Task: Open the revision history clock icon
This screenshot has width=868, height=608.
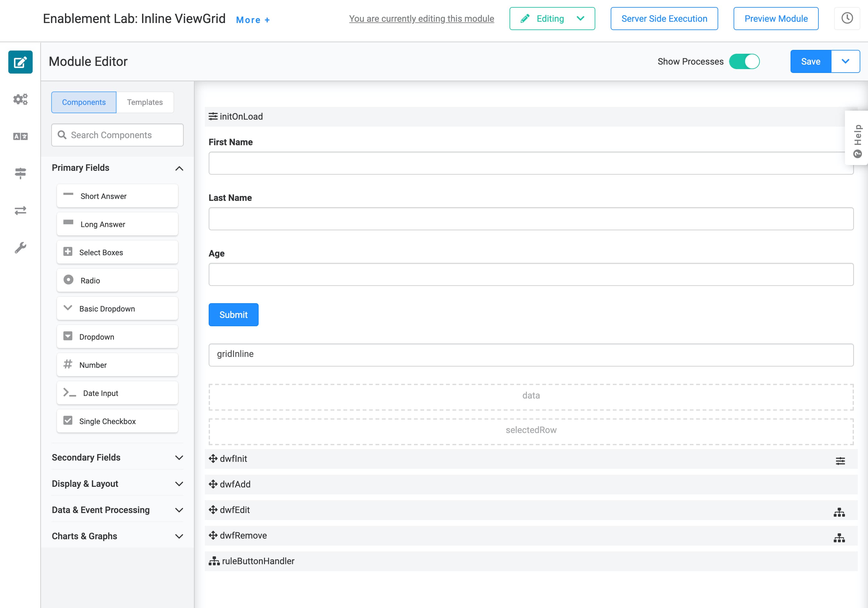Action: click(x=847, y=18)
